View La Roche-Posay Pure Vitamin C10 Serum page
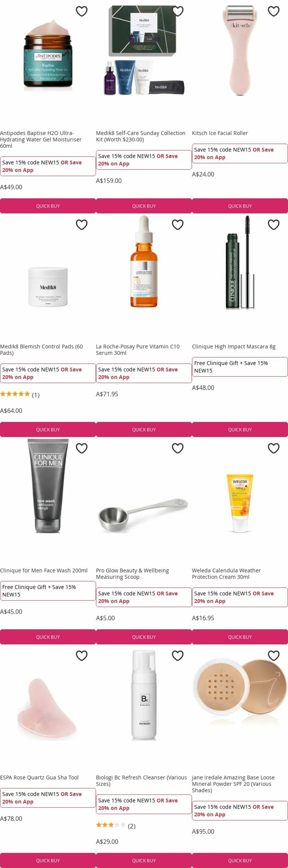 pyautogui.click(x=138, y=350)
